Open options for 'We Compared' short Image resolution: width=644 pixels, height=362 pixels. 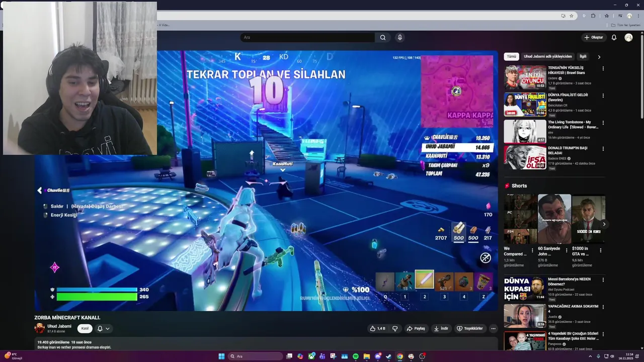(532, 250)
